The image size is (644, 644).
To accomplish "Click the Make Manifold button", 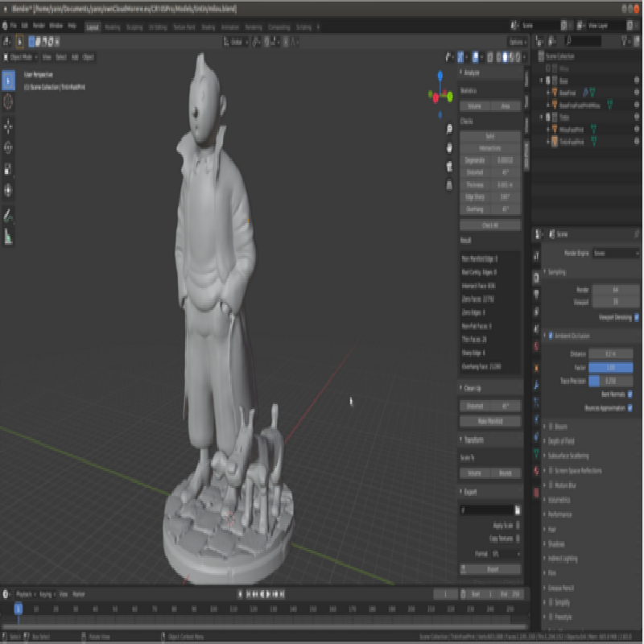I will 490,421.
